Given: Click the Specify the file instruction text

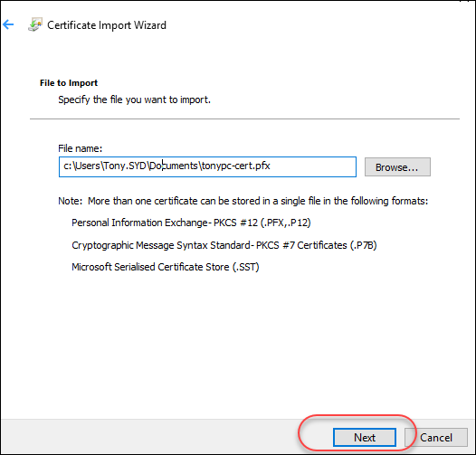Looking at the screenshot, I should point(134,100).
